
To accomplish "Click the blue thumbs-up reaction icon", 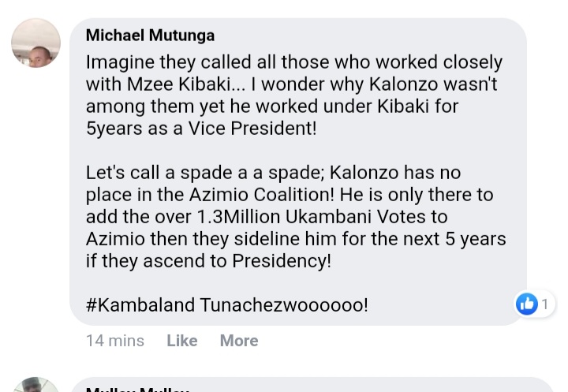I will 526,304.
